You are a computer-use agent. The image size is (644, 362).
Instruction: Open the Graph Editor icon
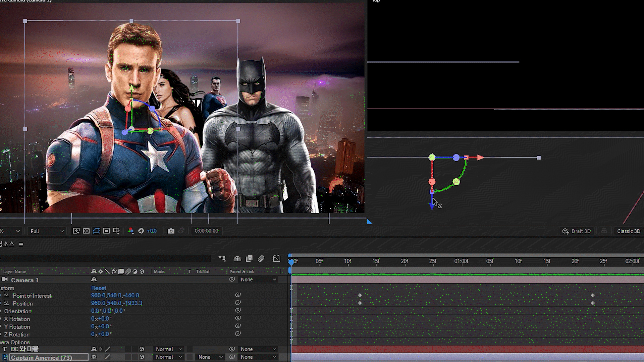click(x=276, y=258)
